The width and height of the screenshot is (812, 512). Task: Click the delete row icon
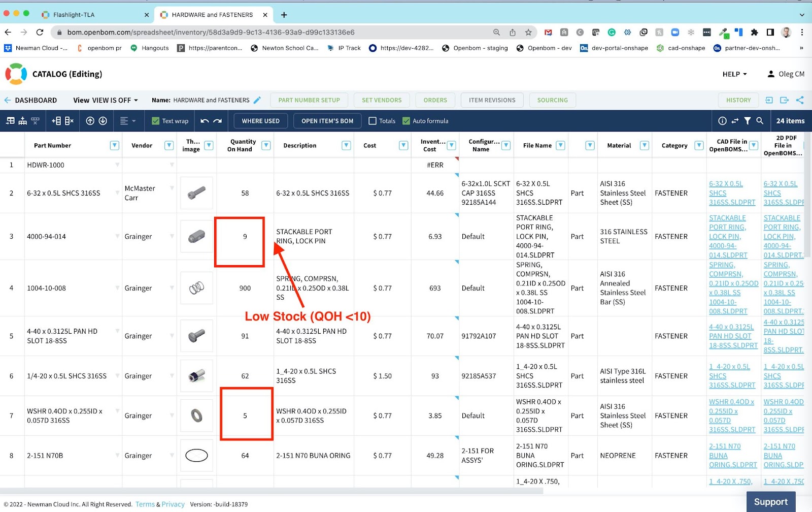69,121
